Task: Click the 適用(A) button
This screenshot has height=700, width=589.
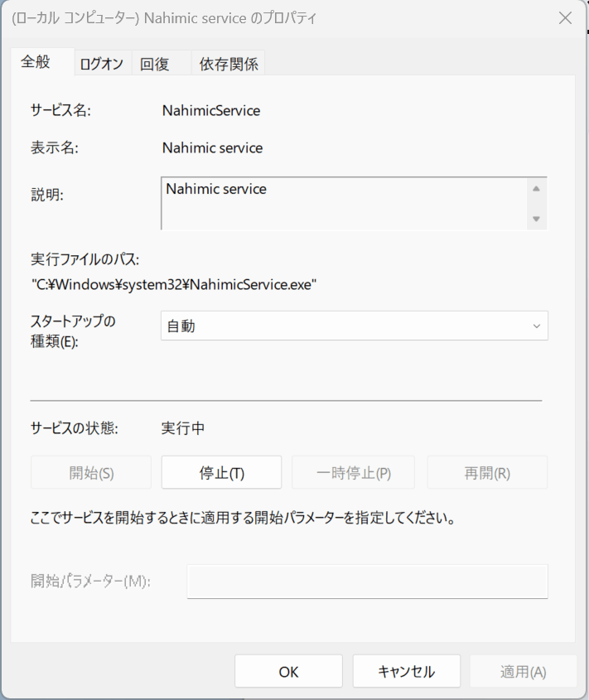Action: point(524,672)
